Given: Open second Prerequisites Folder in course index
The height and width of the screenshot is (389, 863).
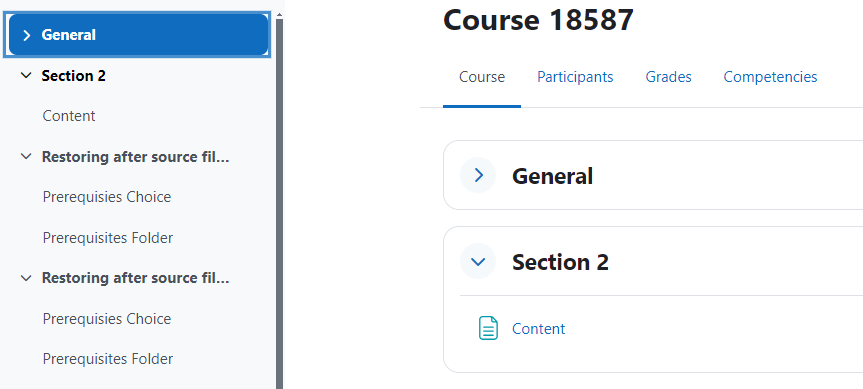Looking at the screenshot, I should tap(108, 359).
